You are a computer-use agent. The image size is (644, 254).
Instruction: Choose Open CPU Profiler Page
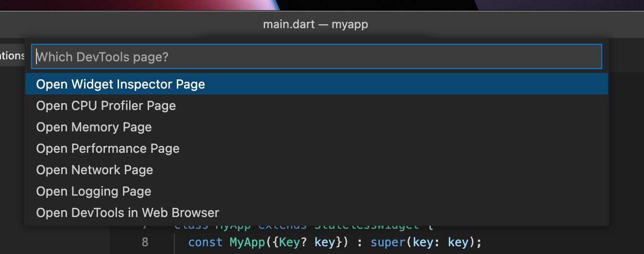pos(317,106)
